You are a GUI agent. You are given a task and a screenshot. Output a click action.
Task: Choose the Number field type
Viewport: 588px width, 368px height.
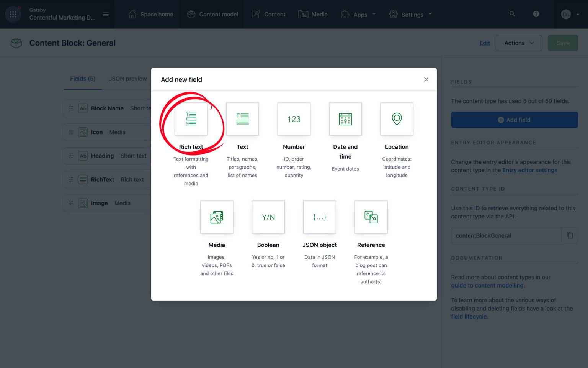[294, 119]
